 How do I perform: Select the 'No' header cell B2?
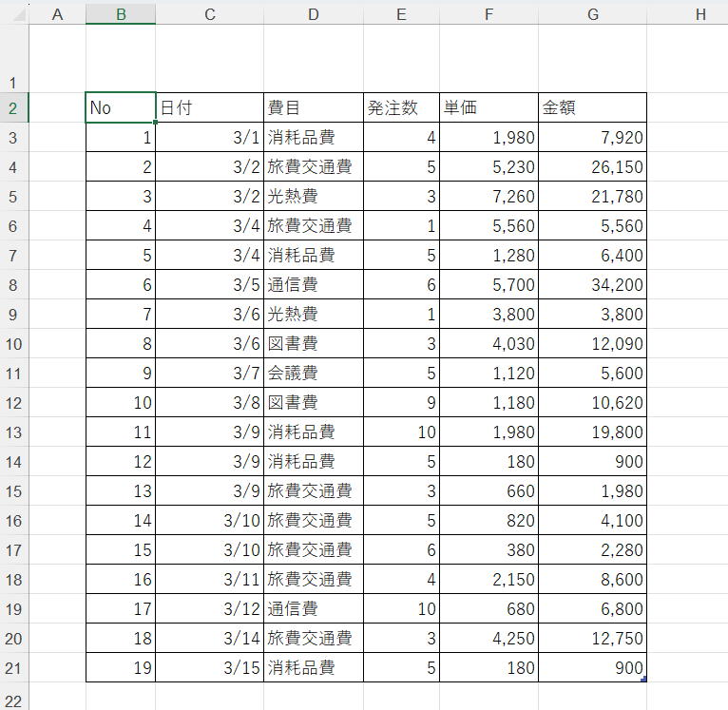coord(120,107)
